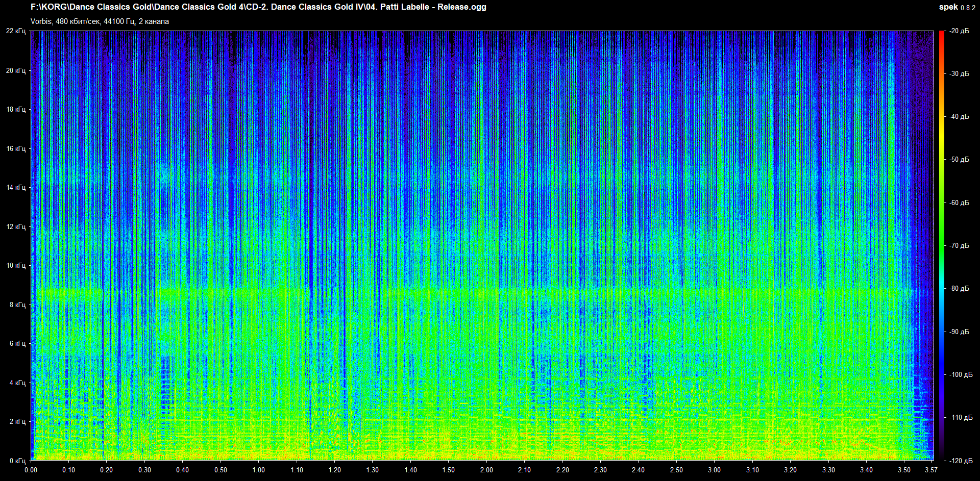Image resolution: width=980 pixels, height=481 pixels.
Task: Select the 16 кГц frequency axis label
Action: click(x=16, y=148)
